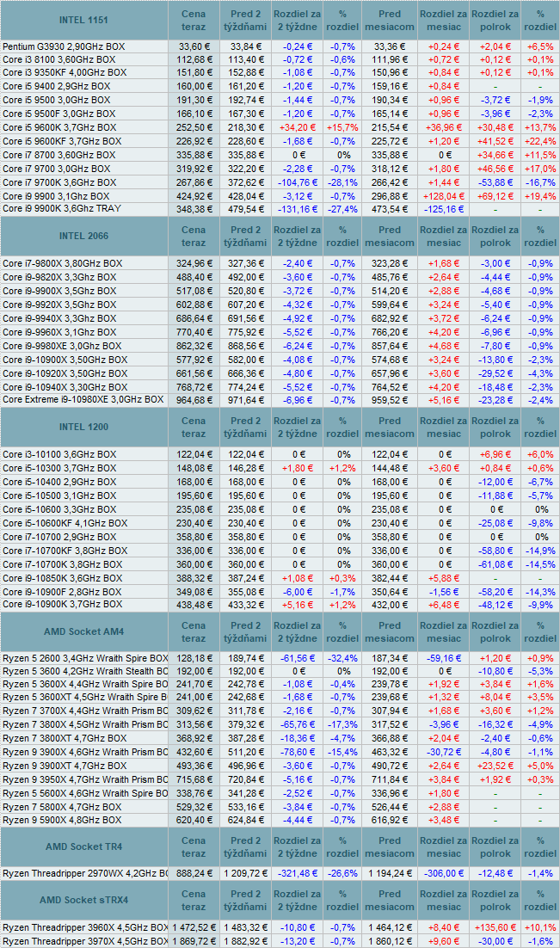
Task: Click the AMD Socket sTRX4 section header
Action: (x=83, y=900)
